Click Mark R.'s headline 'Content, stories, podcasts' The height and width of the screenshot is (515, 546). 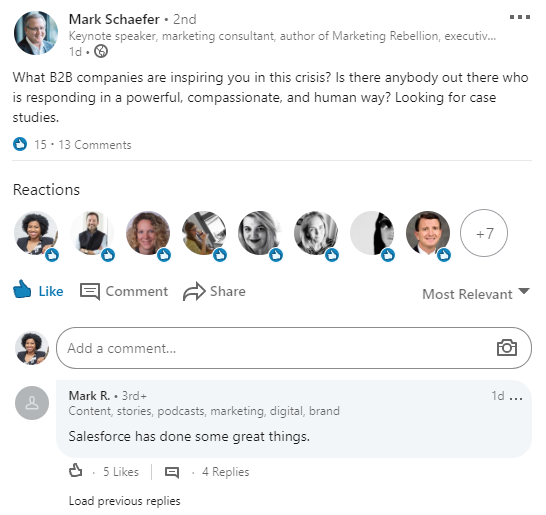[204, 411]
